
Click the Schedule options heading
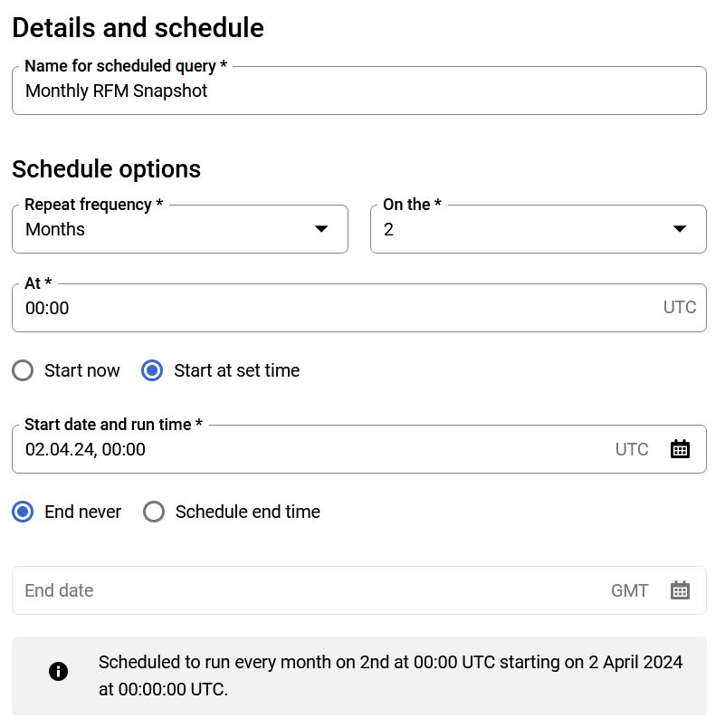click(x=107, y=169)
